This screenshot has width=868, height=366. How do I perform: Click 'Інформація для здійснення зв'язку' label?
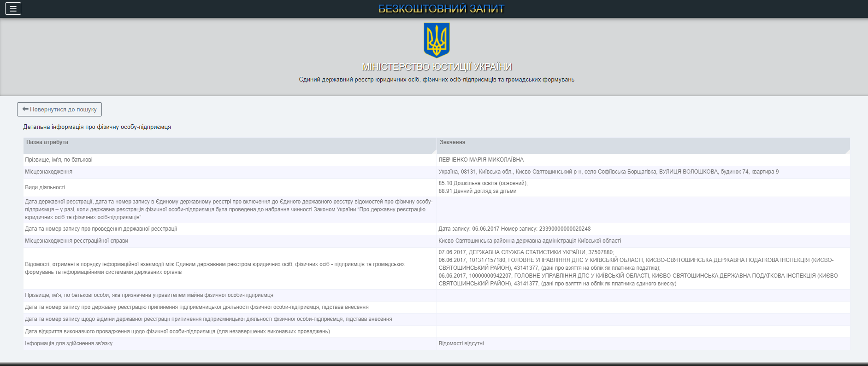69,343
